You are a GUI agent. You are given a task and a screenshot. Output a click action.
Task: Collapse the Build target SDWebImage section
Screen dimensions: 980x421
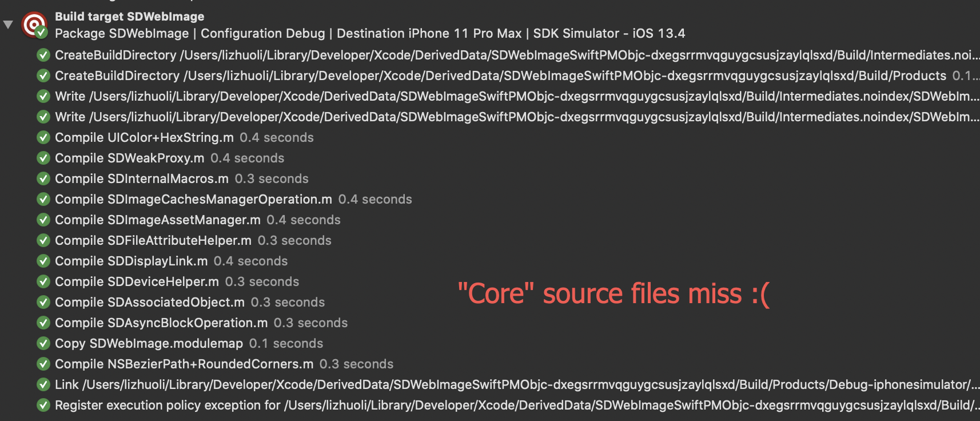[8, 24]
